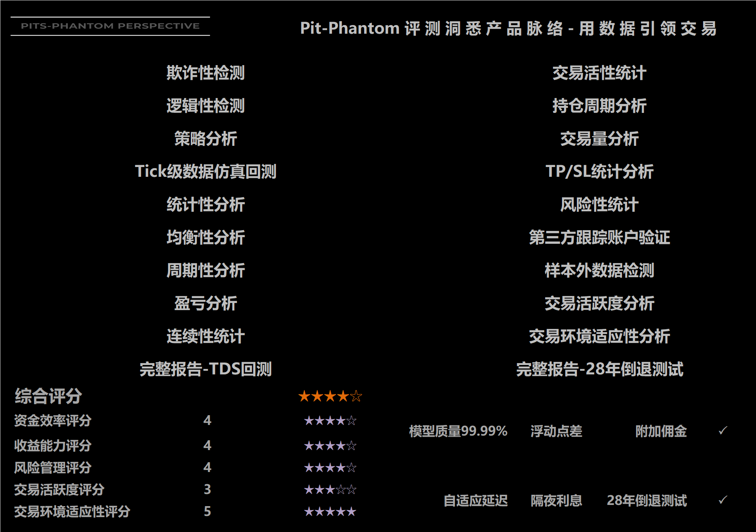Screen dimensions: 756x532
Task: Open 完整报告-28年倒退测试 report
Action: pos(599,369)
